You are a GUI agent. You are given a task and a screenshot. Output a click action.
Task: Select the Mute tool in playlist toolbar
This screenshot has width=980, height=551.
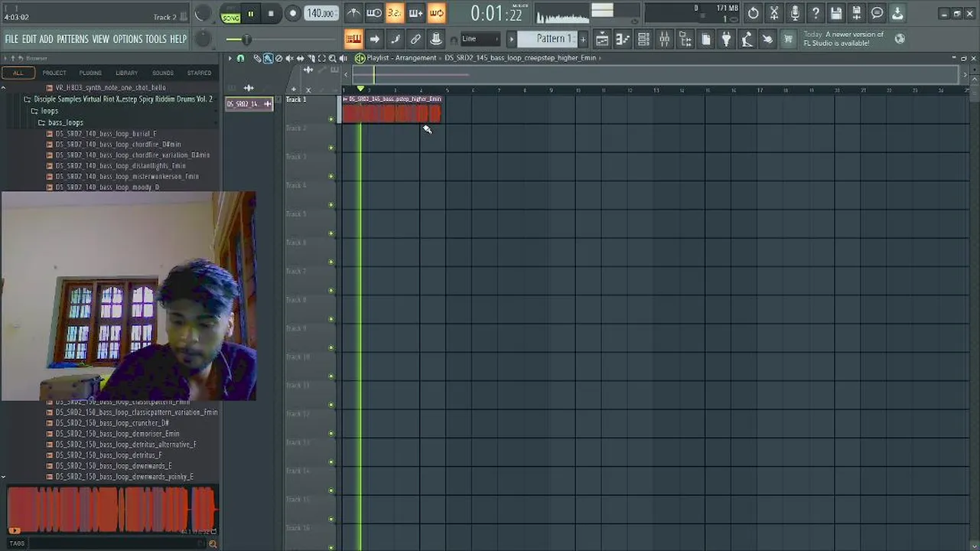[289, 58]
